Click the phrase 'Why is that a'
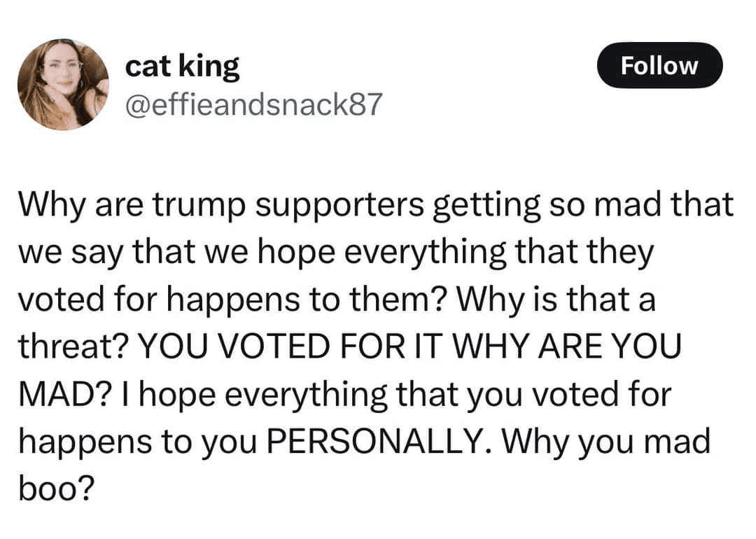The image size is (756, 539). (x=555, y=300)
